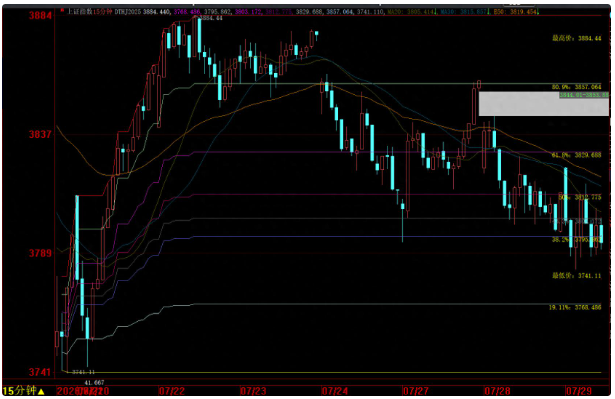Image resolution: width=615 pixels, height=399 pixels.
Task: Click the MA30 moving average label
Action: point(464,12)
